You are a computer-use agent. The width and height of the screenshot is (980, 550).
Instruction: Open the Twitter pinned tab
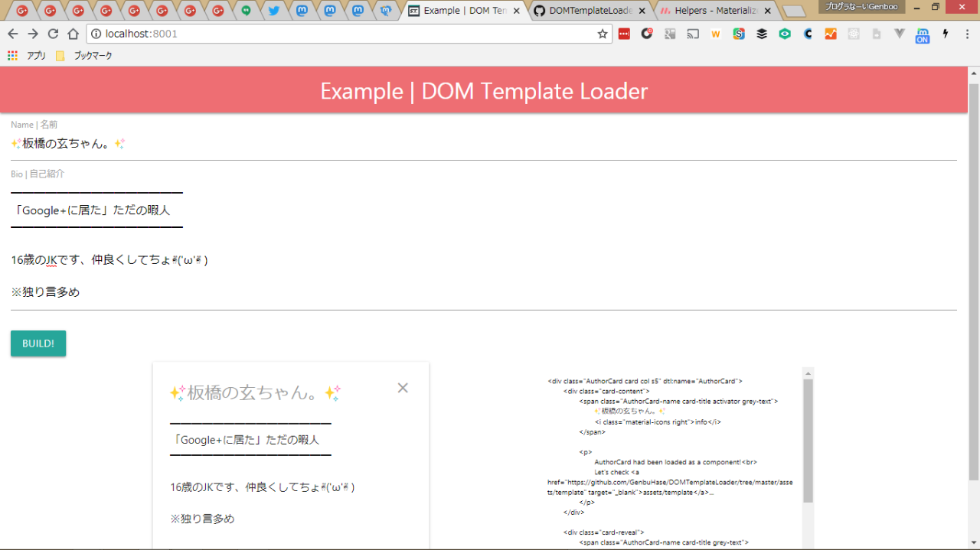273,11
